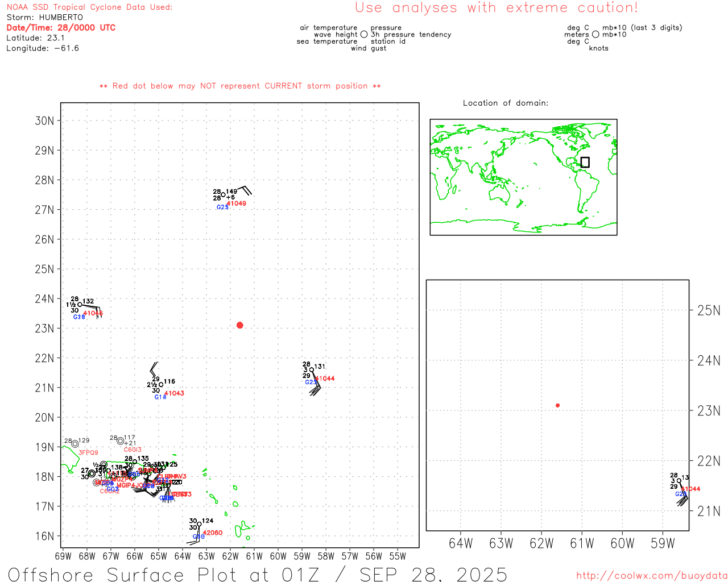Click the 64W label on the inset map axis
The height and width of the screenshot is (582, 728).
click(x=461, y=543)
